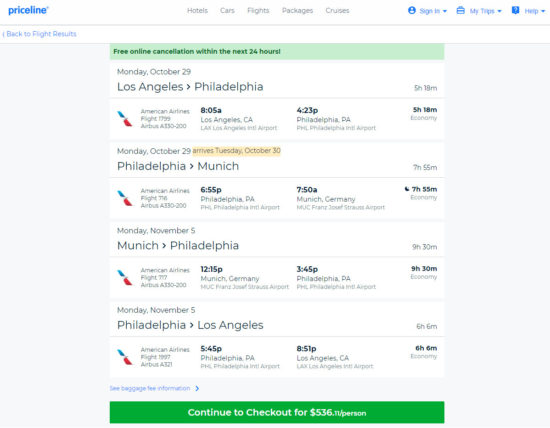Open the Hotels tab
This screenshot has width=550, height=428.
pyautogui.click(x=197, y=11)
